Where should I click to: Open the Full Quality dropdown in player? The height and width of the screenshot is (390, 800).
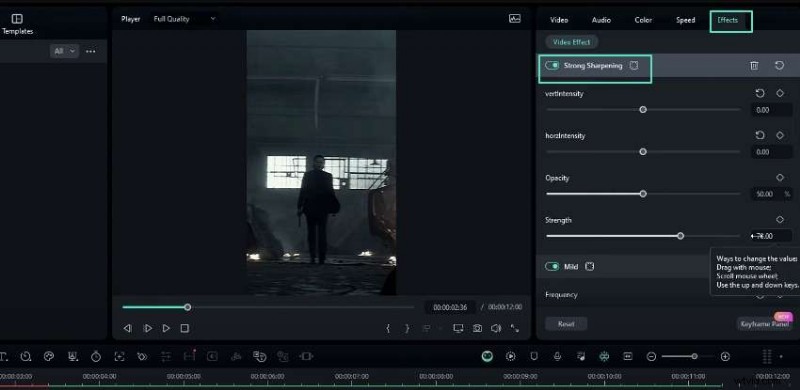(185, 19)
